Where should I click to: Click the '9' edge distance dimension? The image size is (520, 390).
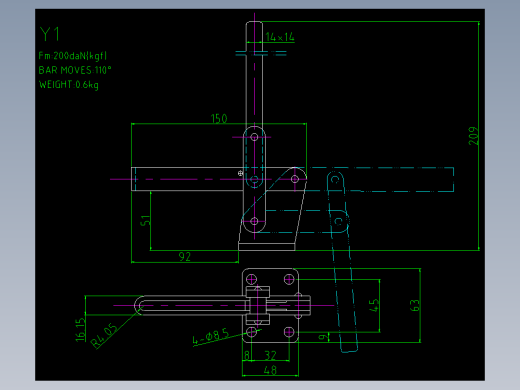pos(322,337)
